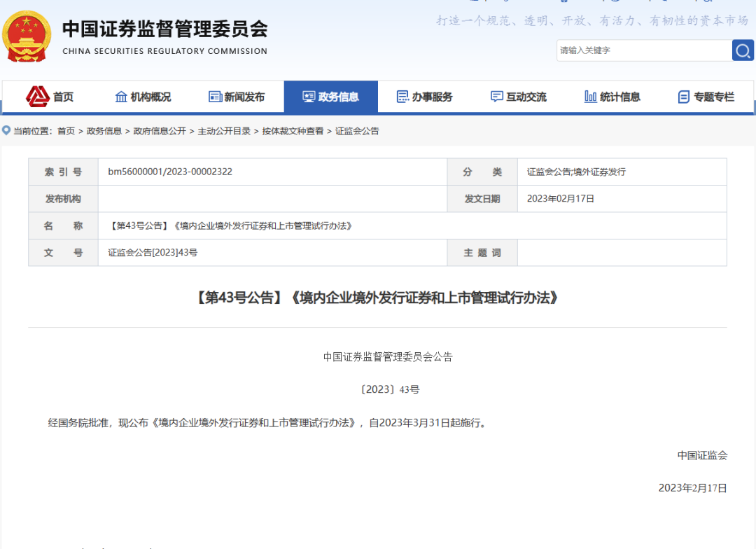
Task: Go to 按体裁文种查看 in the breadcrumb
Action: [293, 131]
